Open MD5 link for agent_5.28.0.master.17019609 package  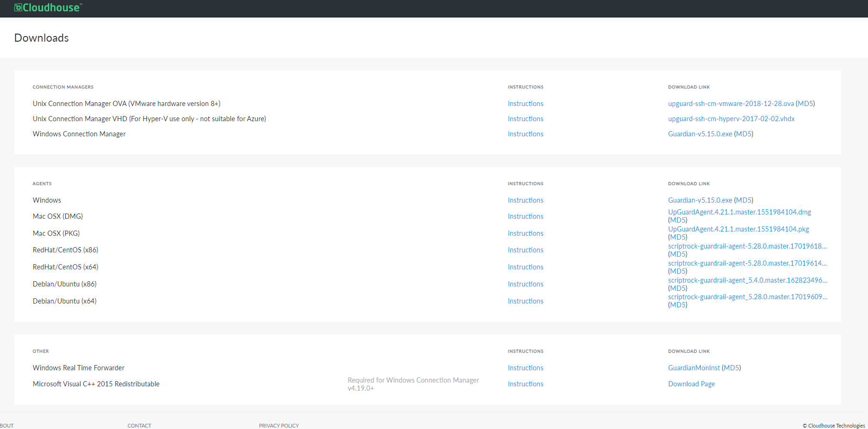click(678, 305)
